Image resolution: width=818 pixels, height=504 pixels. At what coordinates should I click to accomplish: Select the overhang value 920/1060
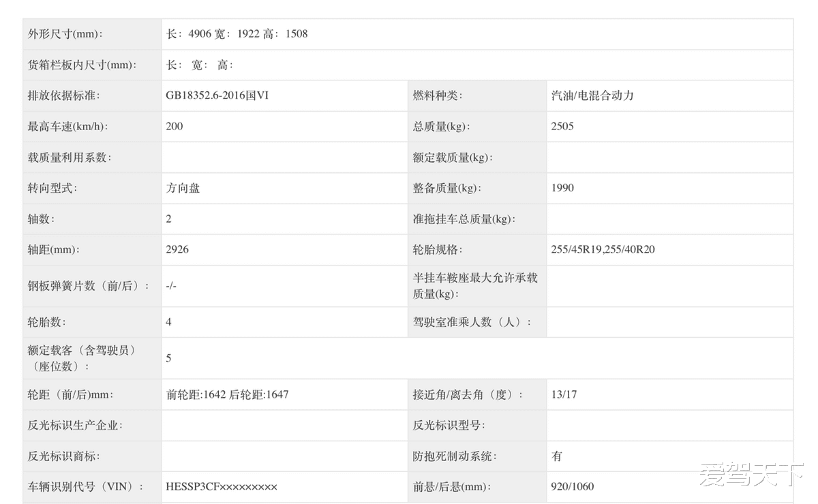pos(573,487)
